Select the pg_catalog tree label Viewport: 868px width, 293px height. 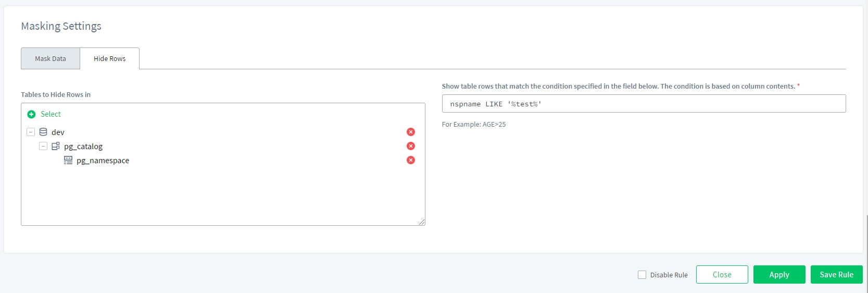click(x=83, y=146)
